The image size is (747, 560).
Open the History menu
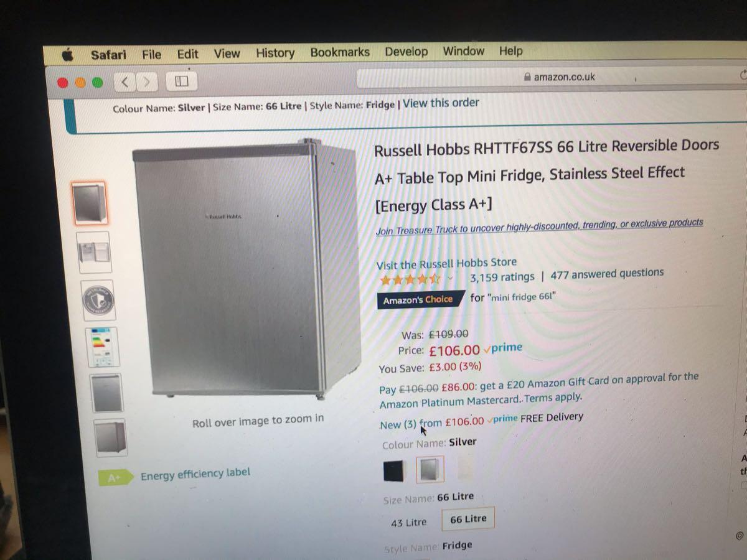point(275,53)
